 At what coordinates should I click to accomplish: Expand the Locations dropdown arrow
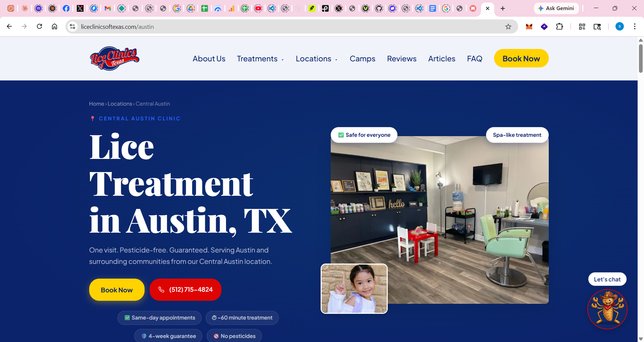click(x=336, y=60)
